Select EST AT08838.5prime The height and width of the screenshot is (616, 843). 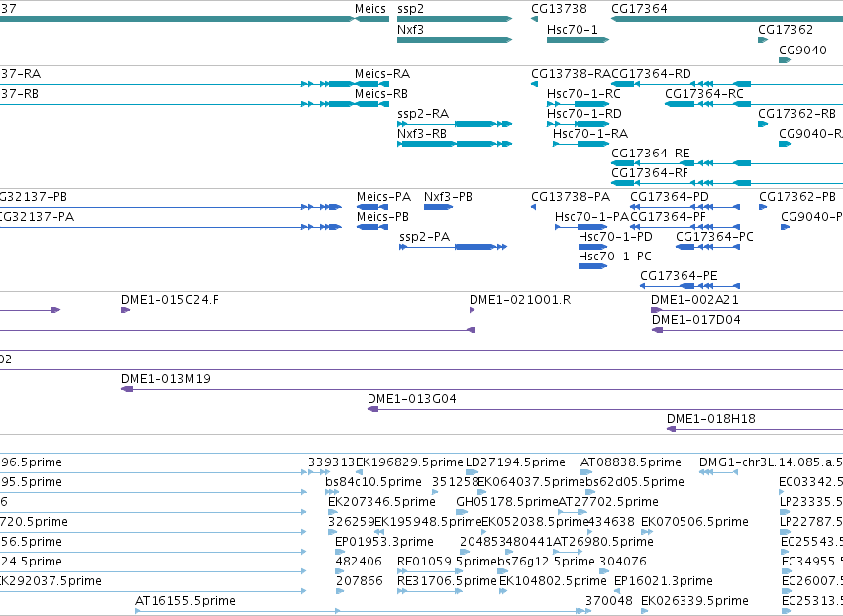coord(631,462)
